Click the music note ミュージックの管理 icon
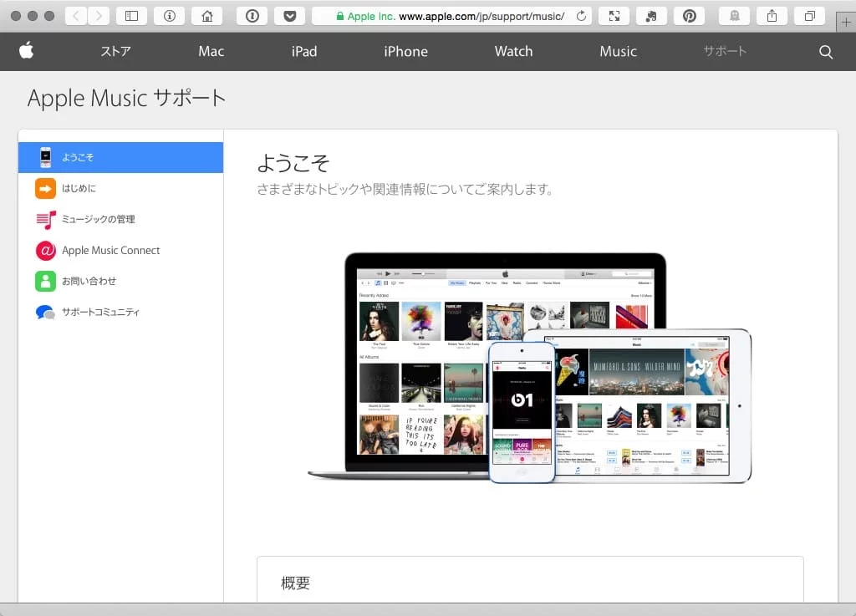 tap(46, 219)
